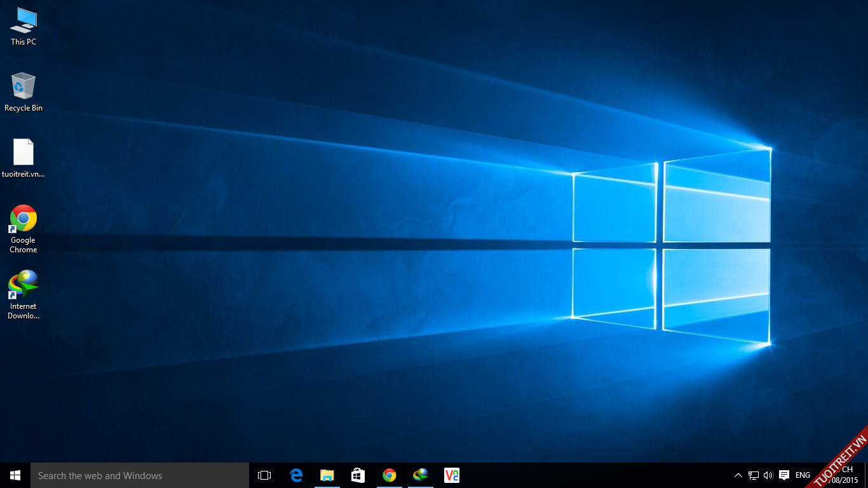Open Internet Download Manager on the taskbar

pos(421,475)
